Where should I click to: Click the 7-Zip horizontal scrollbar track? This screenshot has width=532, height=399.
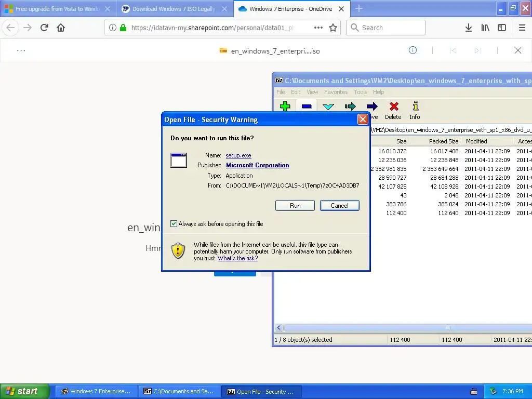(x=407, y=327)
